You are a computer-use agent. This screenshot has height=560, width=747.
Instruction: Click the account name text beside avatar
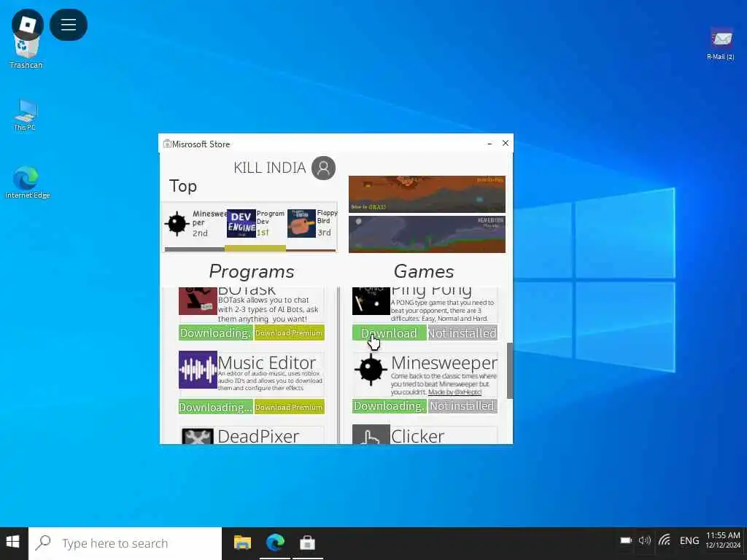[270, 168]
